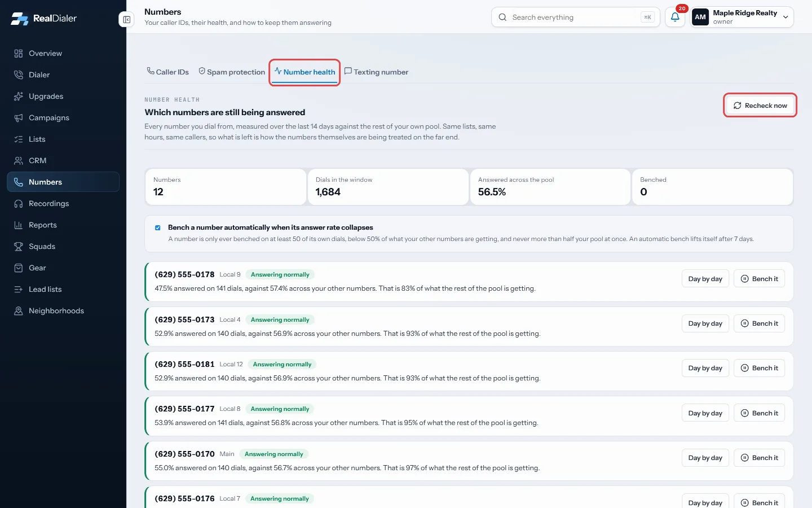The width and height of the screenshot is (812, 508).
Task: Click the Gear shopping bag icon
Action: (x=19, y=268)
